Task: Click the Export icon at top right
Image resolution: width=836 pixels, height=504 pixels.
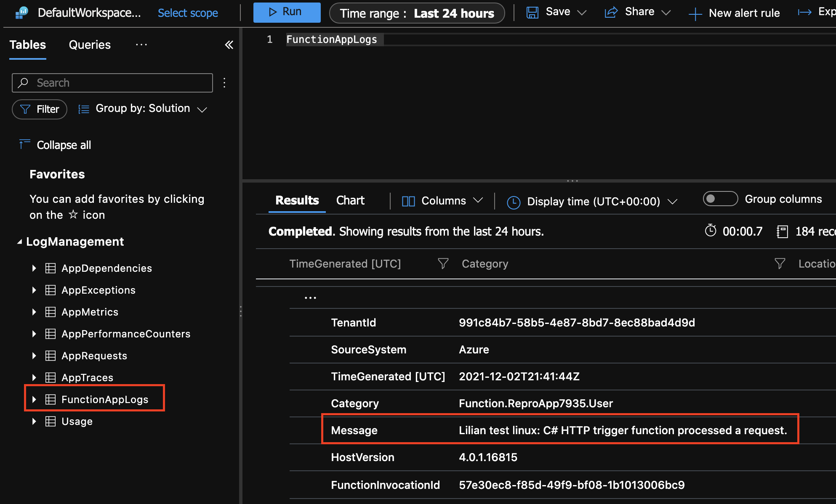Action: coord(804,12)
